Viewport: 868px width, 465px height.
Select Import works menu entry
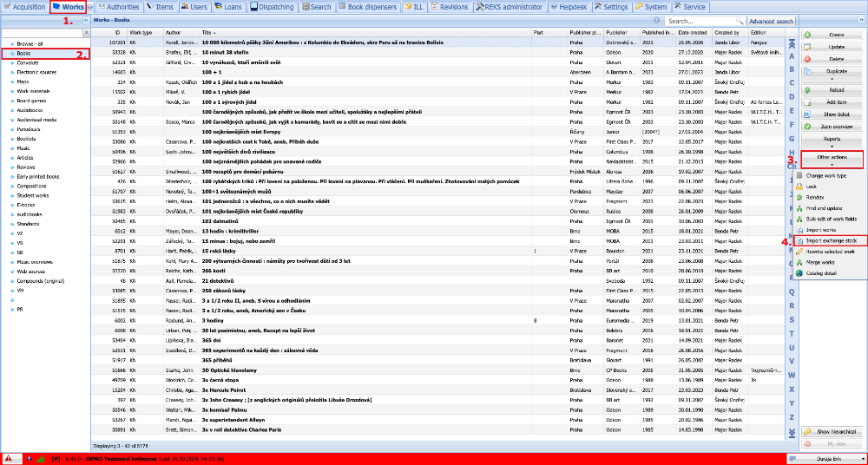(x=831, y=230)
